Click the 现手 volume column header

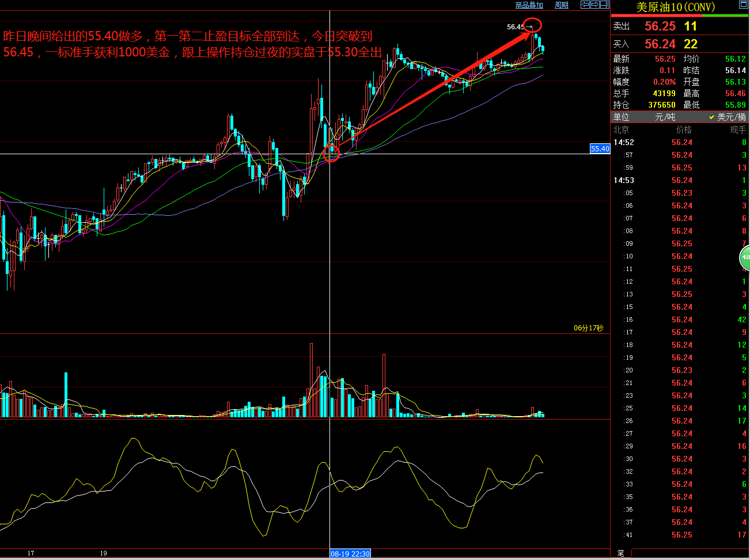738,129
